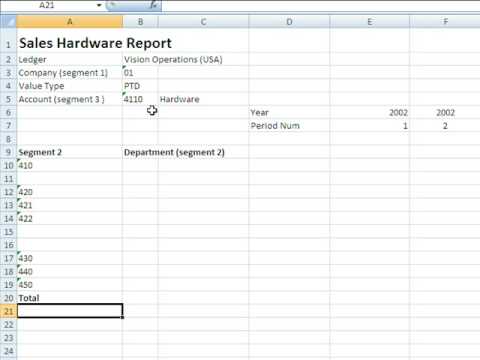Click the insert function fx icon

click(x=154, y=5)
